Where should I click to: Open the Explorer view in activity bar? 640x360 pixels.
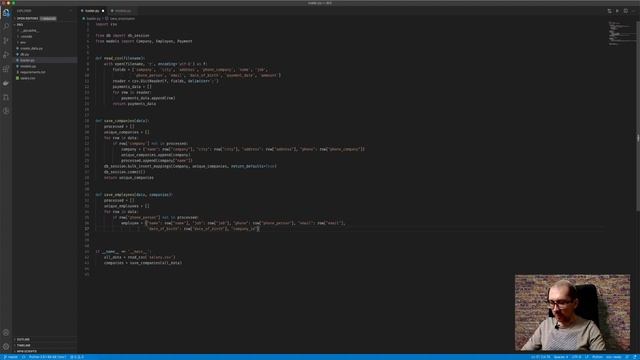coord(6,13)
